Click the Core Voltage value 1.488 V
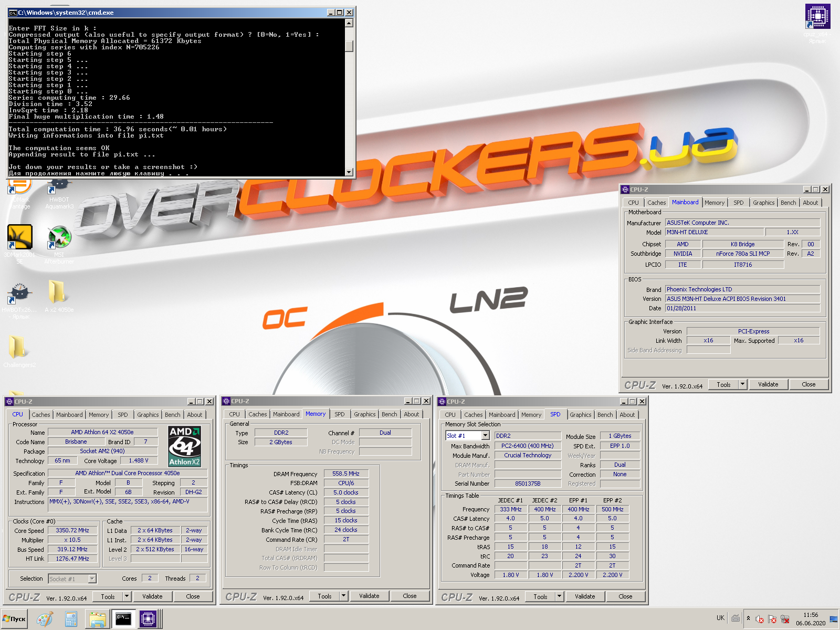Screen dimensions: 840x630 139,460
